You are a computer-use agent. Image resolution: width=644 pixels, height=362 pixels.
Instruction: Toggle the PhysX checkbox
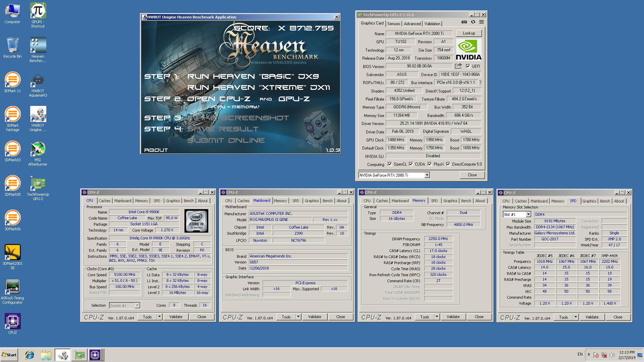[x=430, y=164]
